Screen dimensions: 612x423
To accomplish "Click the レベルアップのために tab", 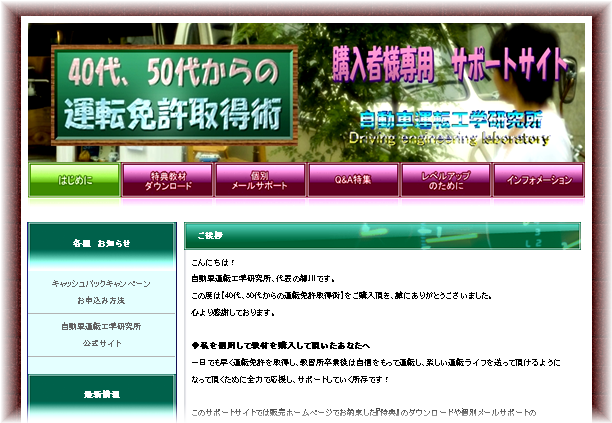I will tap(445, 180).
